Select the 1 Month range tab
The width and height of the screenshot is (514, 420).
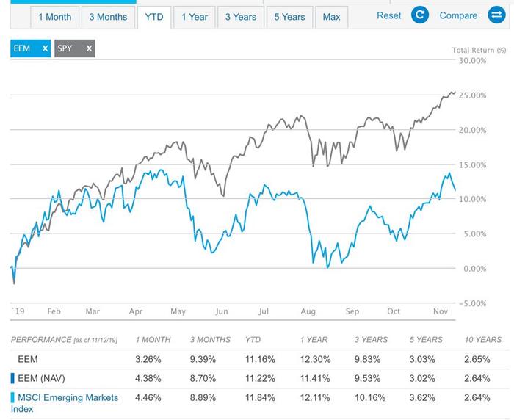click(x=55, y=17)
